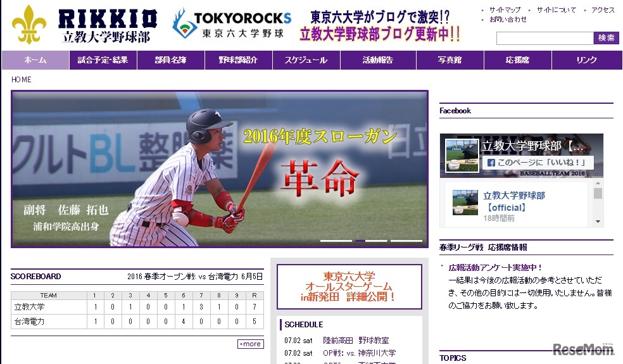Click the 春季リーグ戦 応援席情報 heading
Image resolution: width=623 pixels, height=364 pixels.
[x=483, y=248]
